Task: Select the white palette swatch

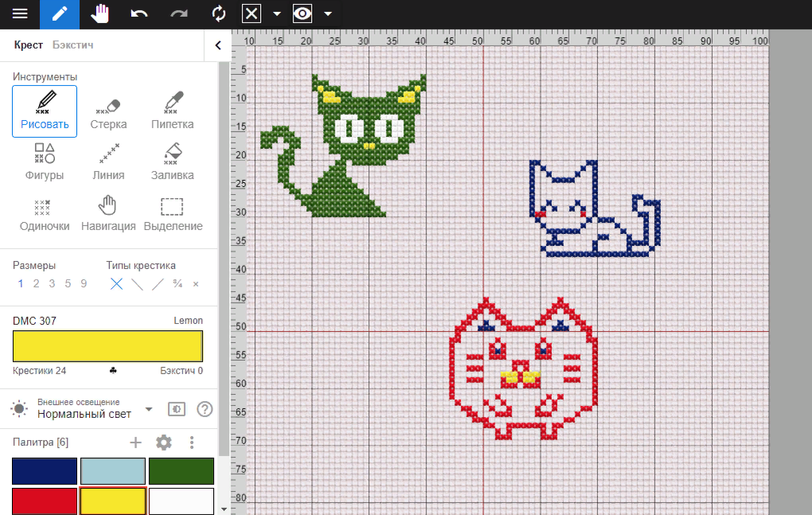Action: pyautogui.click(x=181, y=501)
